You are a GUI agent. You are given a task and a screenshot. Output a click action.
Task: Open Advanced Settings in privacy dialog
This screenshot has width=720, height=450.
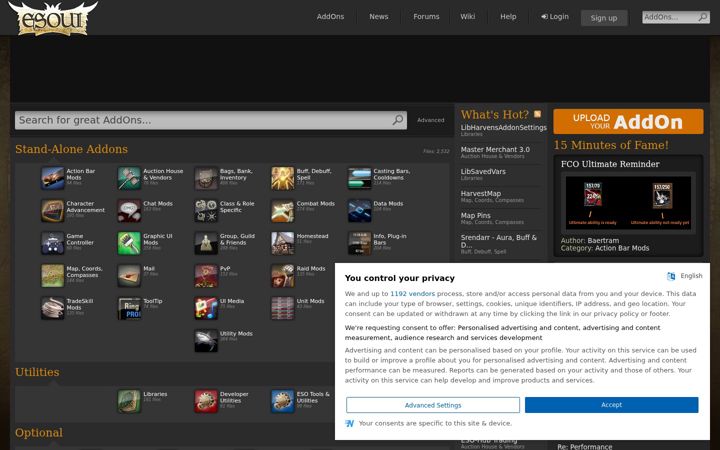click(x=433, y=405)
